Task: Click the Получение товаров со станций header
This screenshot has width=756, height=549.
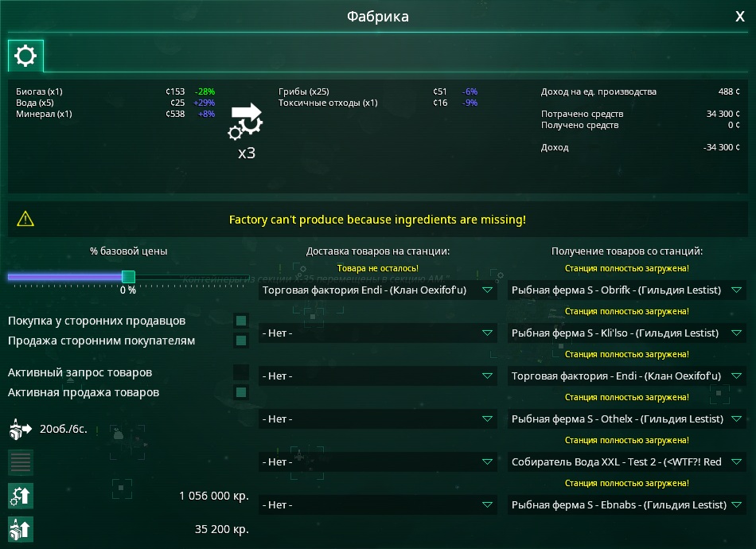Action: click(627, 251)
